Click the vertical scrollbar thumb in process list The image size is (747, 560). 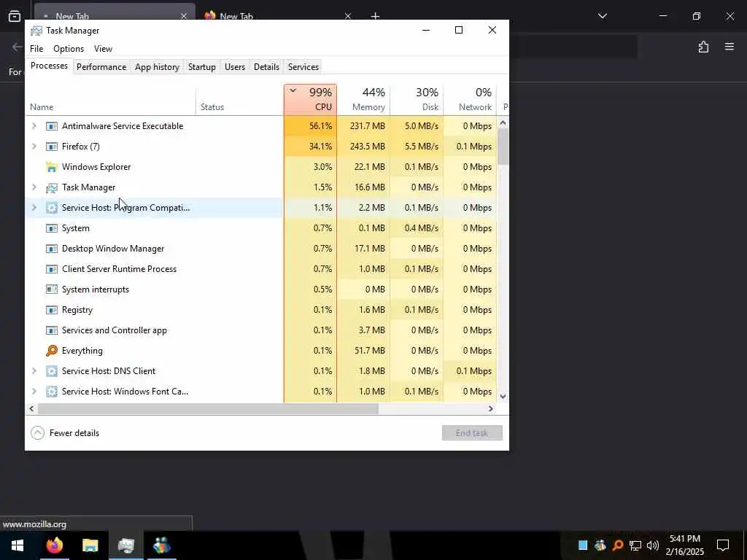503,147
